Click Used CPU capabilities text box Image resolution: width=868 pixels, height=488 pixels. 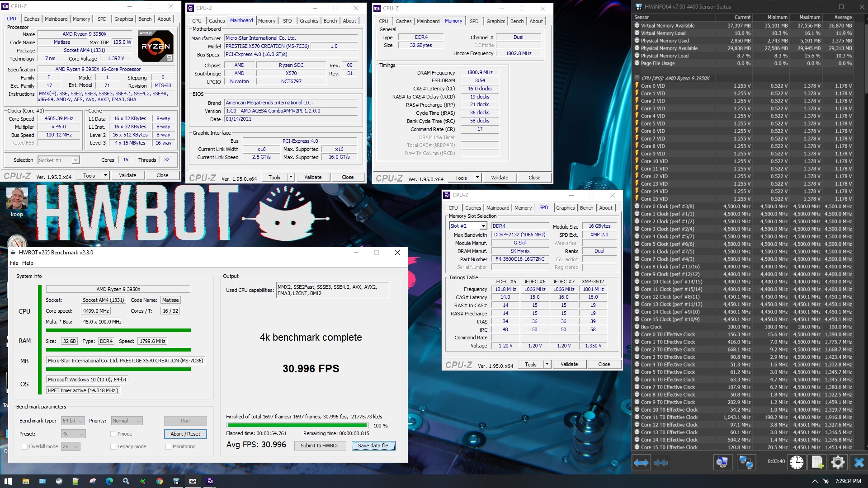pos(332,290)
